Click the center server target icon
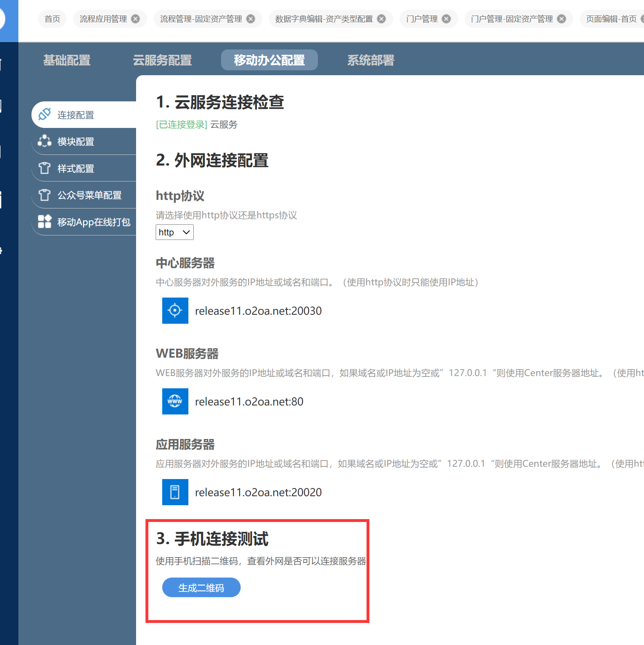 click(x=175, y=311)
